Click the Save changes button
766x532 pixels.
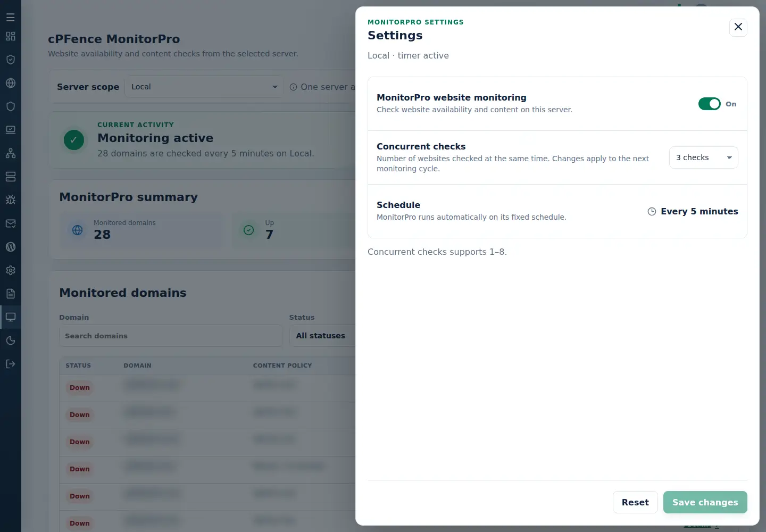(x=705, y=502)
